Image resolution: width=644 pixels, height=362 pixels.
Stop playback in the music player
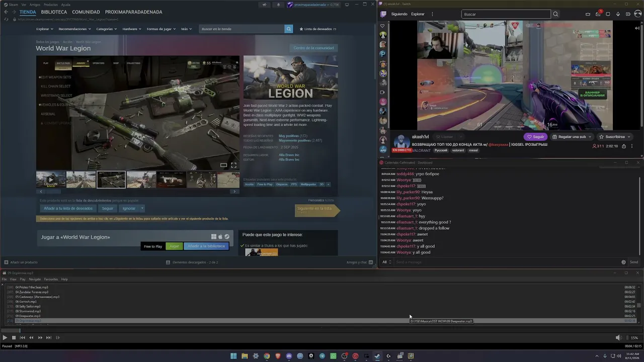[x=14, y=338]
